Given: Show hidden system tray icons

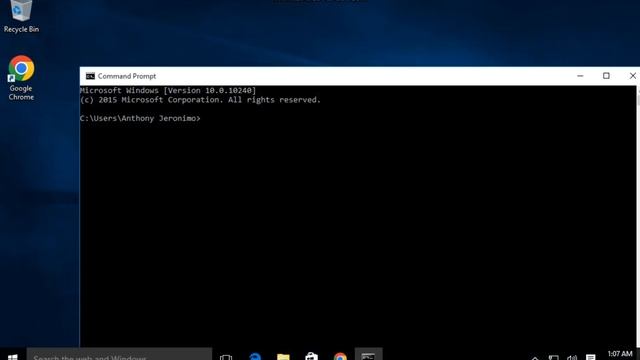Looking at the screenshot, I should [x=535, y=358].
